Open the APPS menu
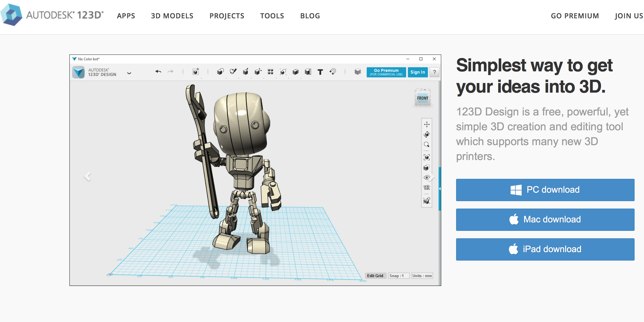 click(x=126, y=16)
